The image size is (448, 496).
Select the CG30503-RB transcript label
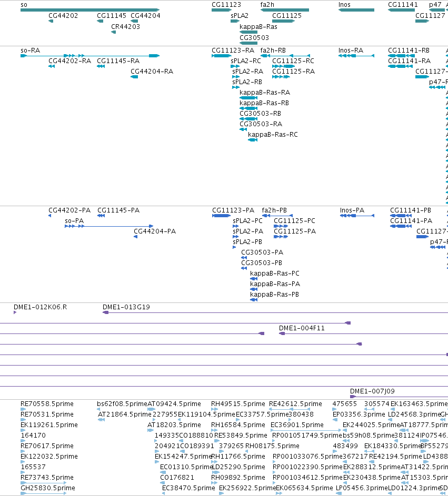tap(260, 113)
